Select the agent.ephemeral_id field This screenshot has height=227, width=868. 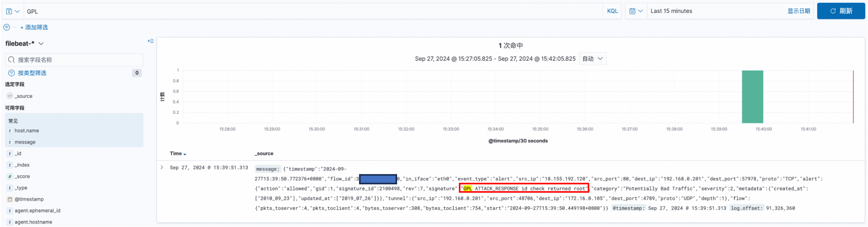(37, 211)
